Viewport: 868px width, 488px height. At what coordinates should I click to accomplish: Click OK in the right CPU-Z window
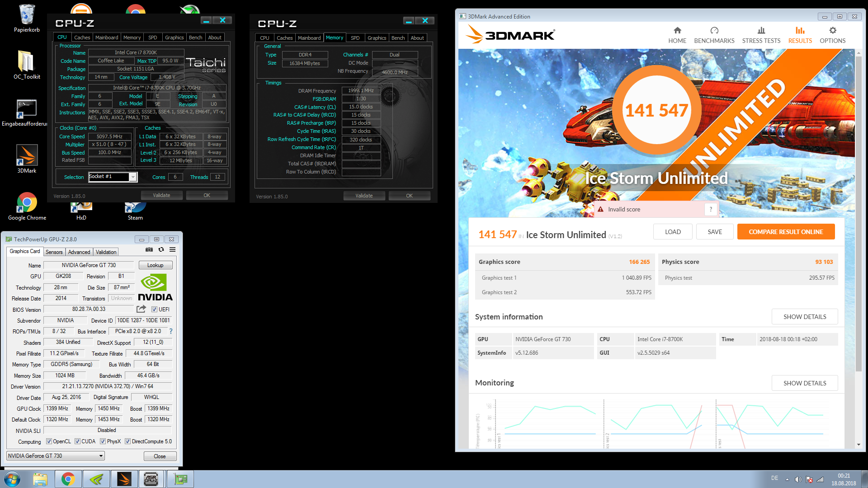click(x=409, y=196)
